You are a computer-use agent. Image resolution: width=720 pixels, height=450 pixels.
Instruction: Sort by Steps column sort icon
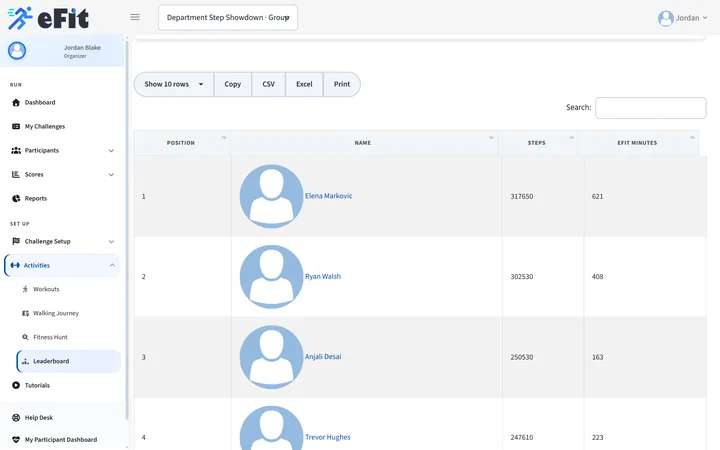(x=572, y=137)
